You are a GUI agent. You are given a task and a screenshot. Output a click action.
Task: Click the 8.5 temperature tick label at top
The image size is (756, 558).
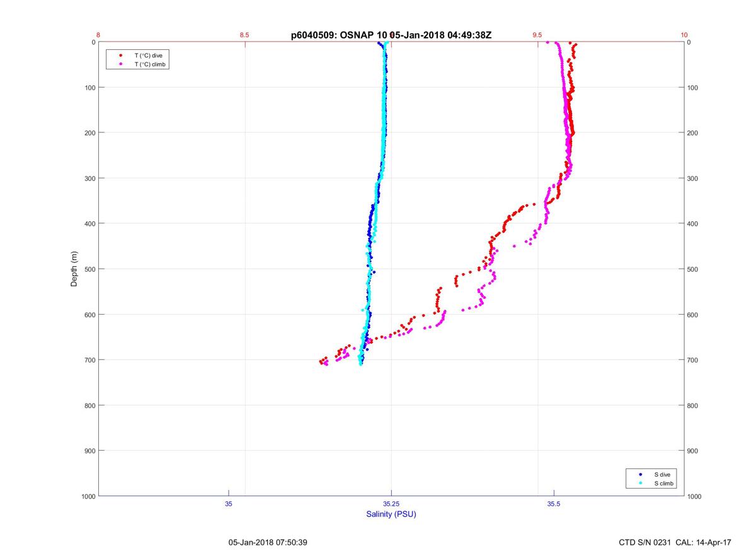[245, 35]
